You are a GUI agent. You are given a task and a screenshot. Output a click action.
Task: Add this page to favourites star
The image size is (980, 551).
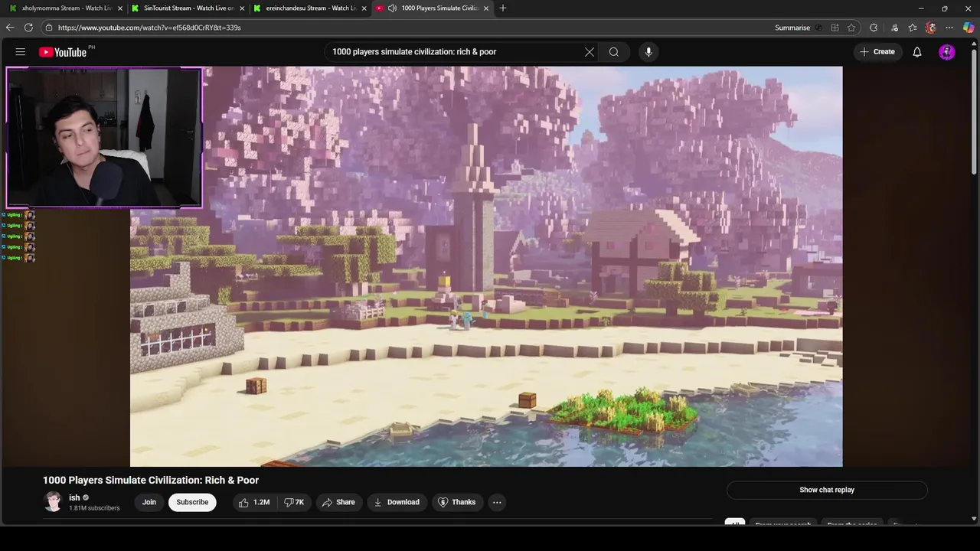(x=851, y=28)
